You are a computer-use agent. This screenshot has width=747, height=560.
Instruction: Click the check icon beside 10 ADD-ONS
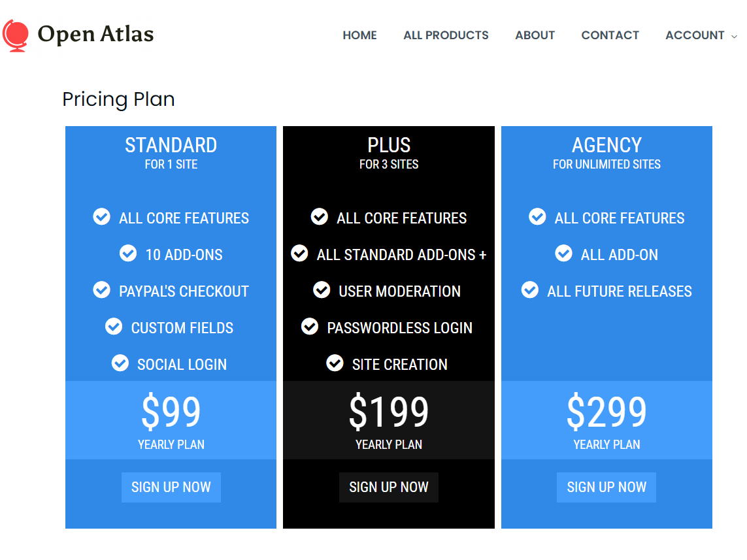[128, 254]
